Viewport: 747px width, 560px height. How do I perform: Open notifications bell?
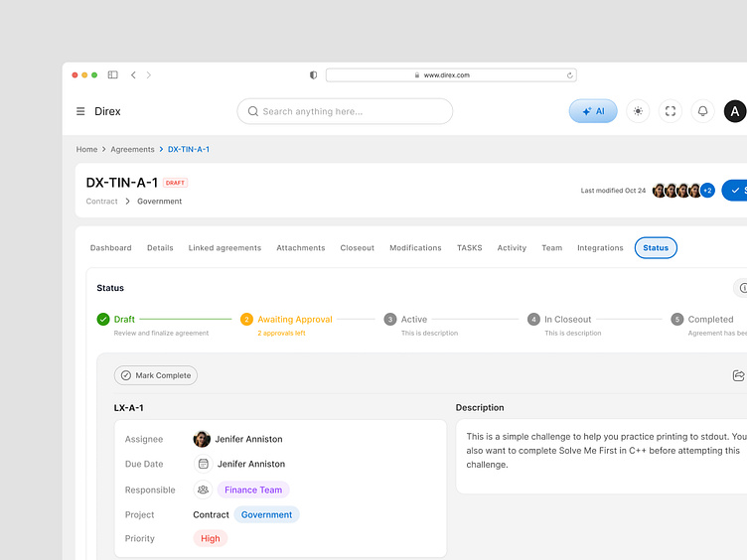click(x=702, y=111)
